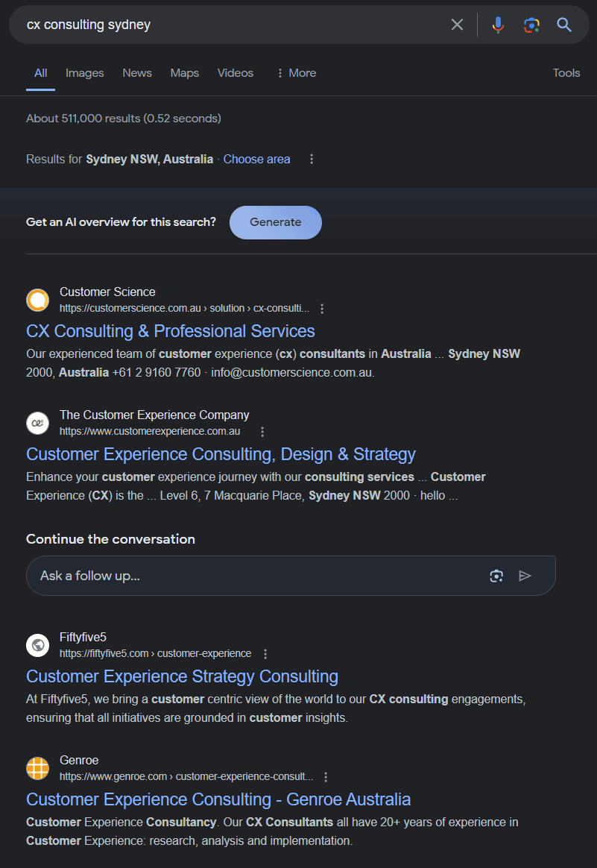Click the Lens icon in follow-up box
The height and width of the screenshot is (868, 597).
pyautogui.click(x=496, y=576)
